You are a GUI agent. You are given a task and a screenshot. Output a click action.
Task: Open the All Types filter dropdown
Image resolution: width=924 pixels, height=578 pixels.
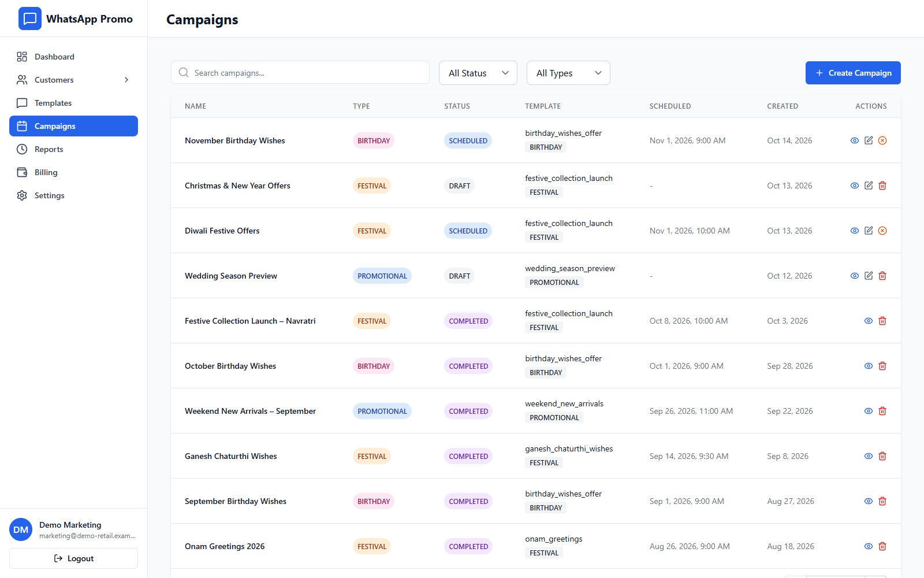click(568, 73)
